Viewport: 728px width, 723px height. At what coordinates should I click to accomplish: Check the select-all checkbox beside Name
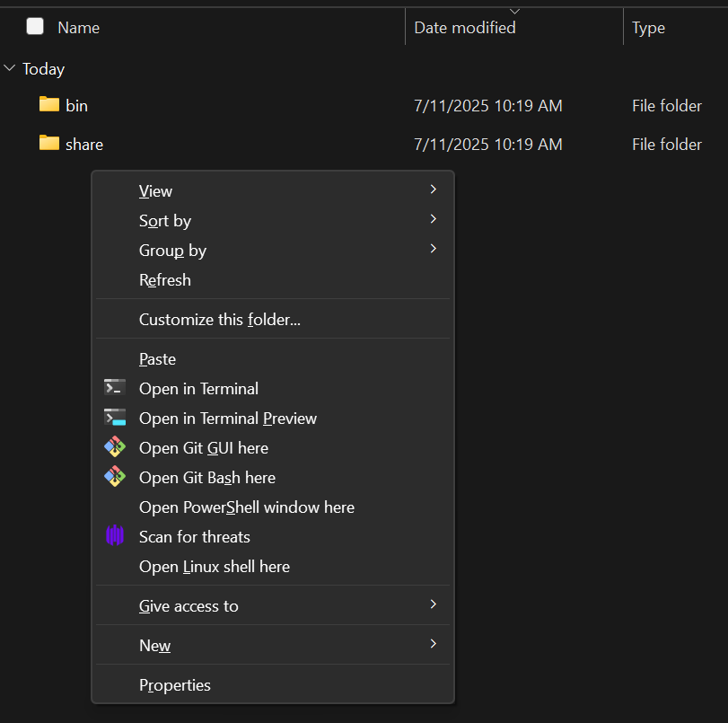coord(34,27)
